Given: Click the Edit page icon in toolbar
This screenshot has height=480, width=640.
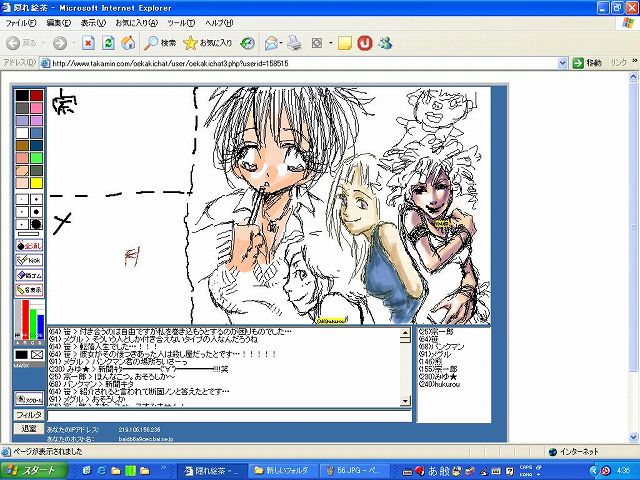Looking at the screenshot, I should 317,43.
